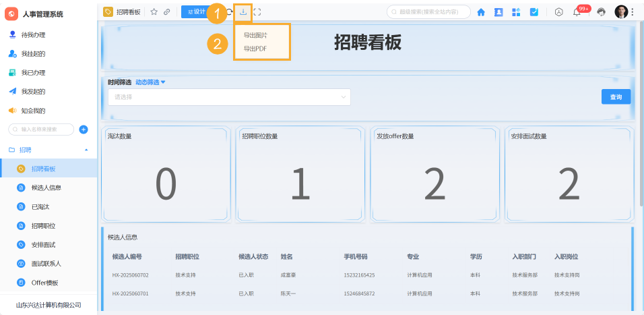Click the 超级搜索 search field
Screen dimensions: 644x315
428,12
